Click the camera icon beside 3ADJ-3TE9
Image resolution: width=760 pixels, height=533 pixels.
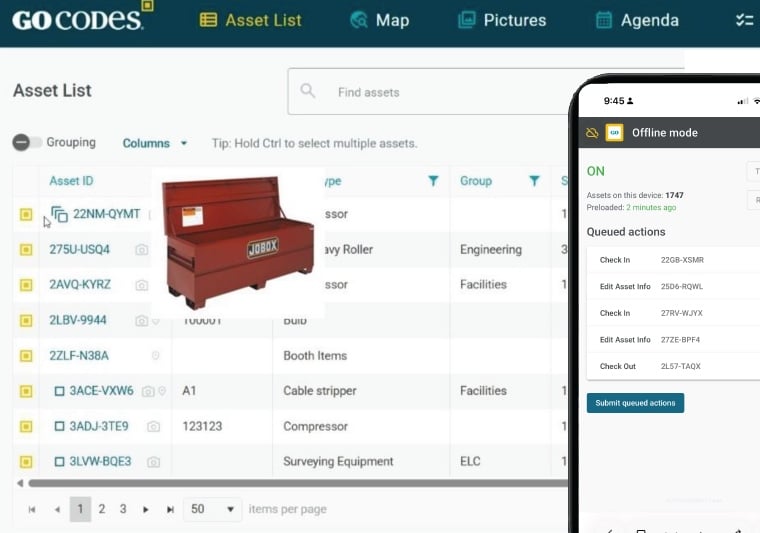point(153,427)
